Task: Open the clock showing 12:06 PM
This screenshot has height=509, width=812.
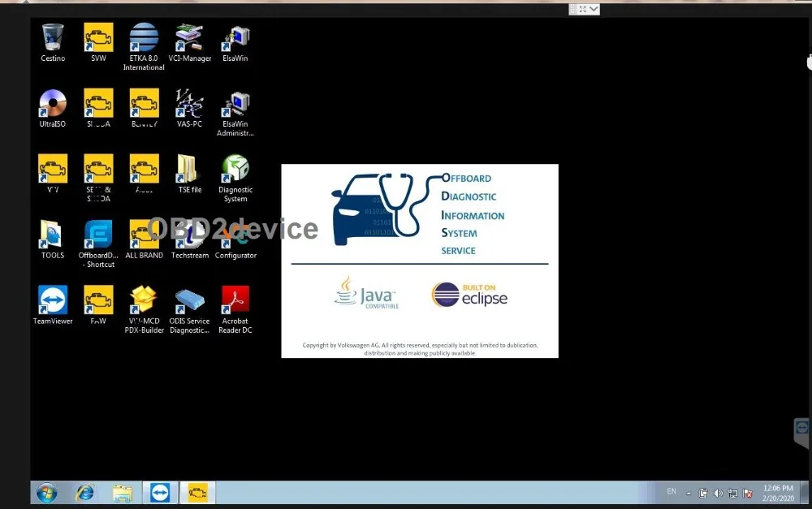Action: (x=778, y=493)
